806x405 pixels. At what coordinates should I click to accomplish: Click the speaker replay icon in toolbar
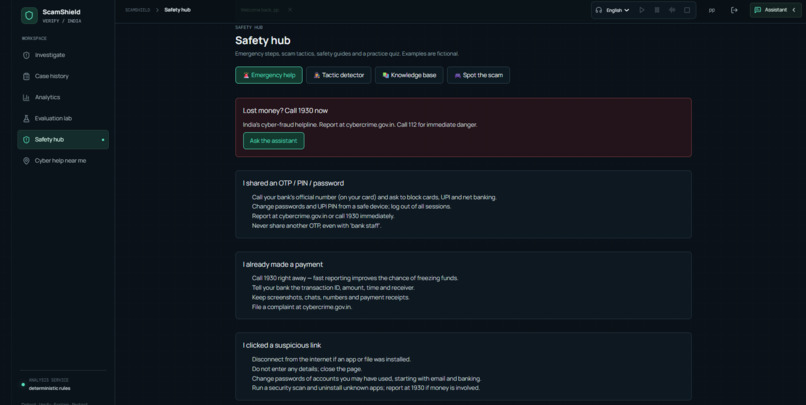click(672, 10)
